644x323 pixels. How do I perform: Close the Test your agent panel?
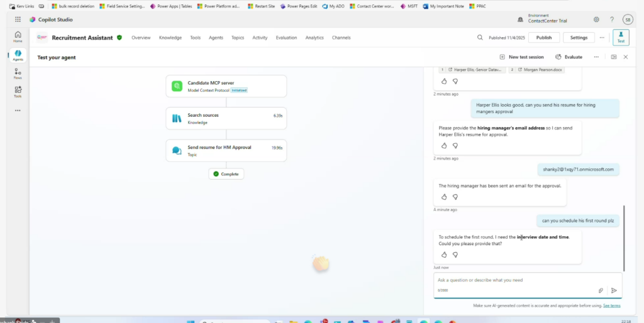tap(626, 57)
